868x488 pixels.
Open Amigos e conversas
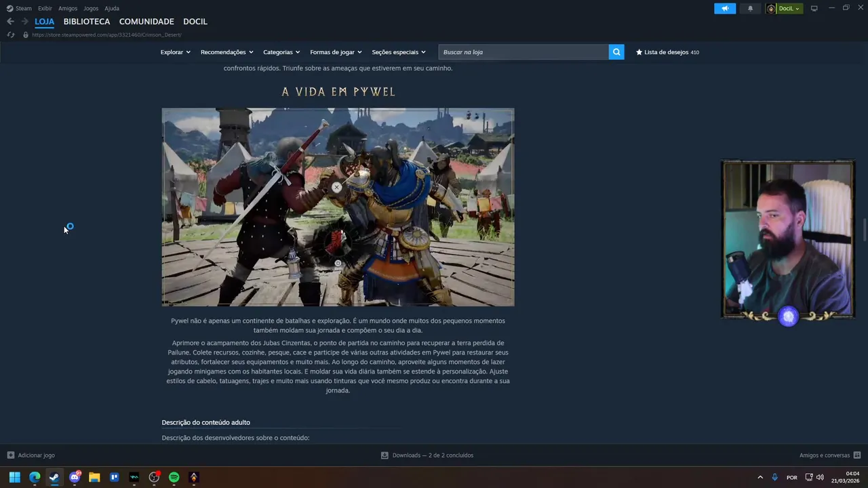(825, 455)
